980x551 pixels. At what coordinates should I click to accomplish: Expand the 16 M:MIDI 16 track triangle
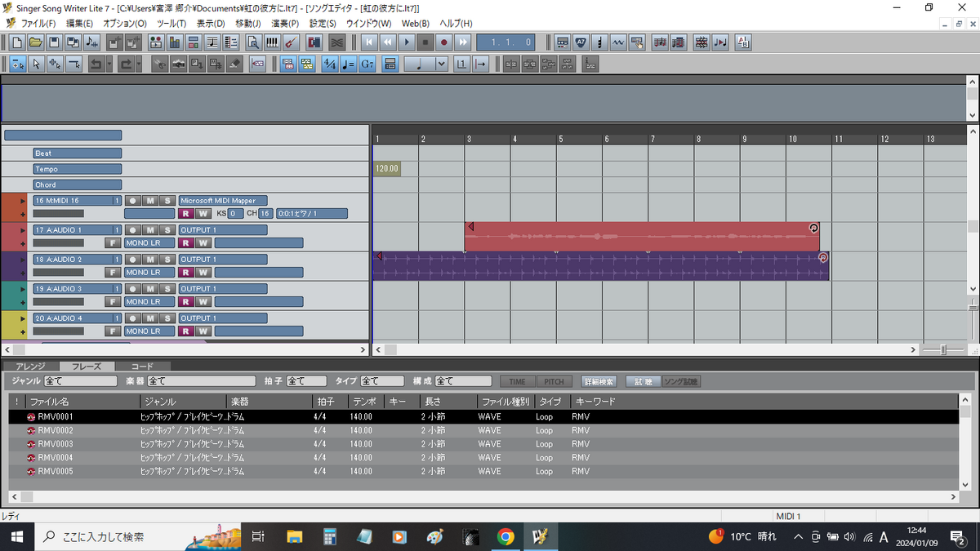click(x=23, y=201)
